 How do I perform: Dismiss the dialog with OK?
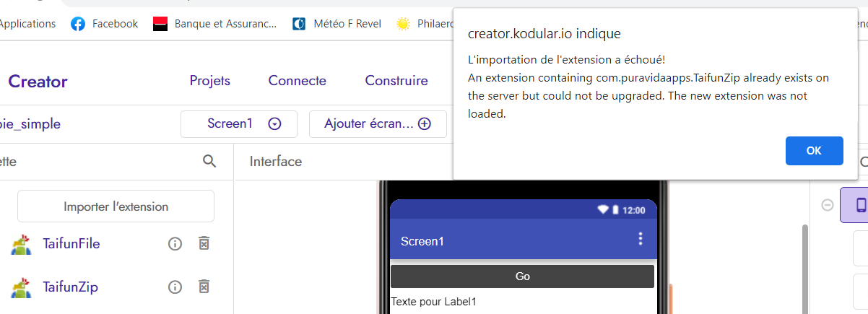tap(814, 151)
